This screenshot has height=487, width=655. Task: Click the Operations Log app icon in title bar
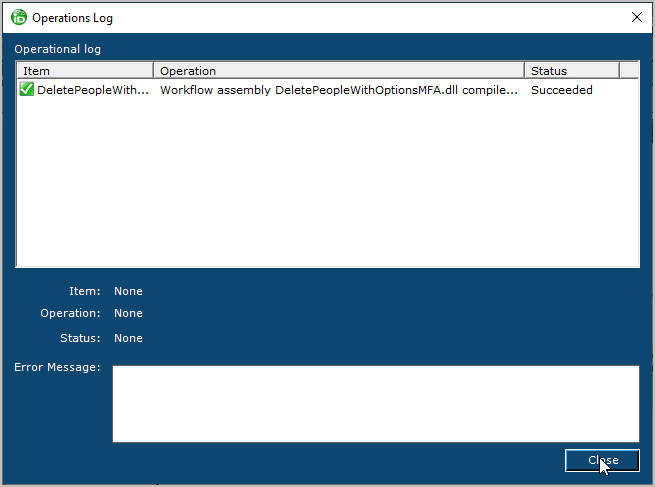[18, 17]
